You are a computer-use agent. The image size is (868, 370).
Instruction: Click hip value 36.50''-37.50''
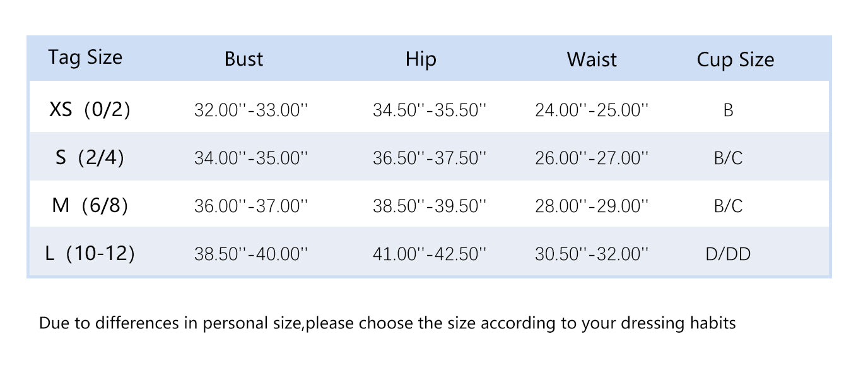[x=430, y=158]
